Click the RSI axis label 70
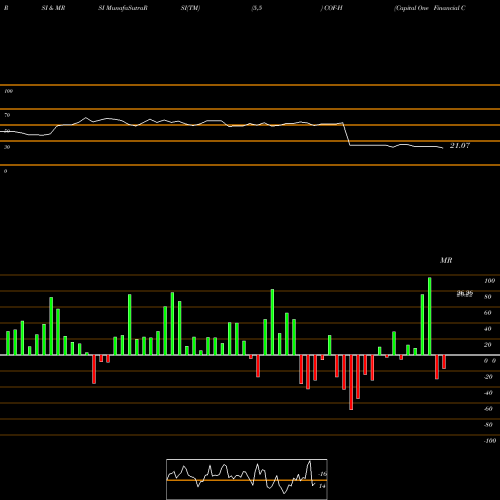Image resolution: width=500 pixels, height=500 pixels. 7,115
